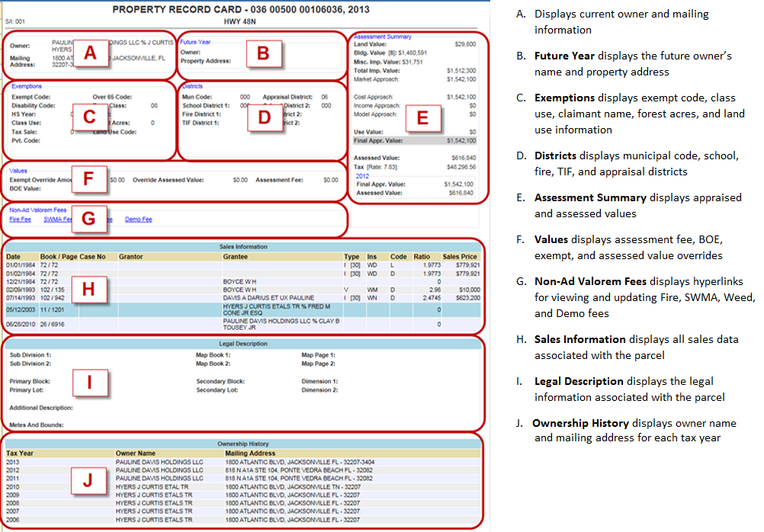Click the Owner Name column header
Image resolution: width=764 pixels, height=532 pixels.
pos(136,453)
